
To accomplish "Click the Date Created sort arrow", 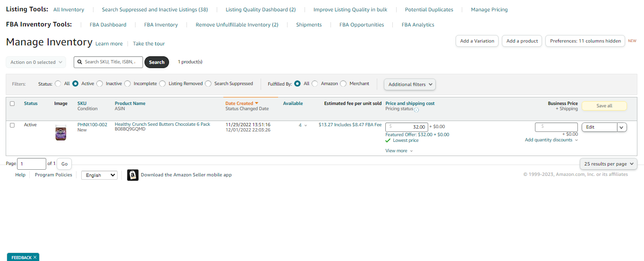I will tap(257, 103).
